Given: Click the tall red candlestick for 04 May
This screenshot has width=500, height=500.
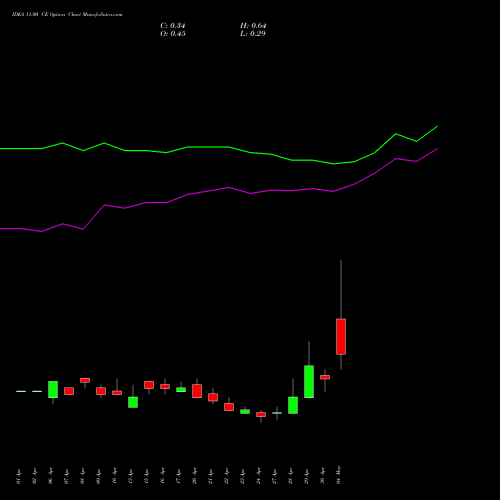Looking at the screenshot, I should pos(341,337).
